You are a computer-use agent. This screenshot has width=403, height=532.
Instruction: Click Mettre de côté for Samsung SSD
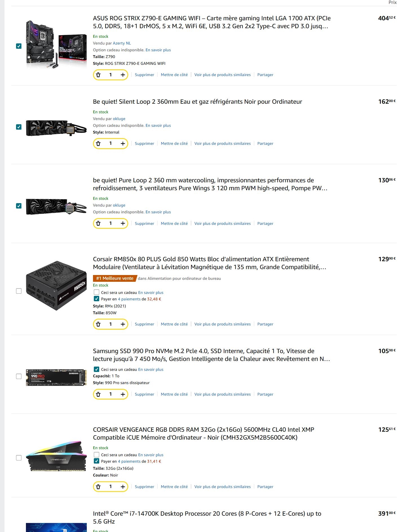pyautogui.click(x=174, y=394)
